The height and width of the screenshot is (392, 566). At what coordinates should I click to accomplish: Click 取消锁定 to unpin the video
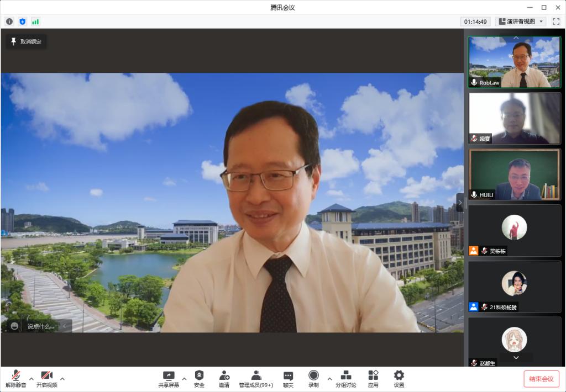[26, 41]
